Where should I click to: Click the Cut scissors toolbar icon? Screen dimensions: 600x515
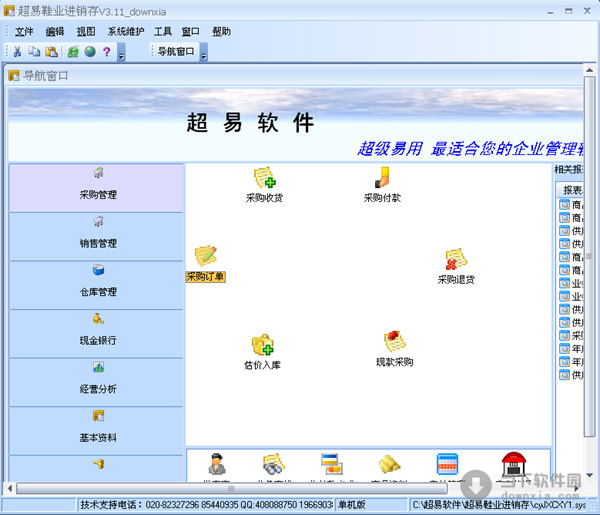tap(17, 52)
